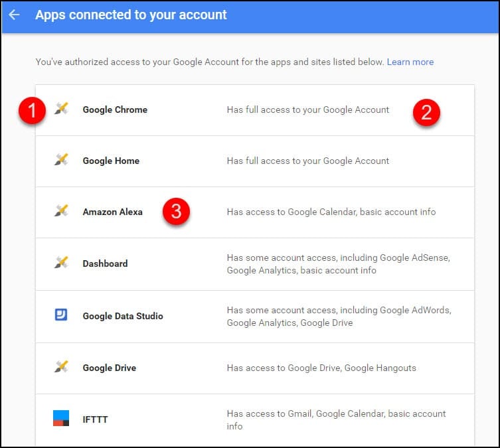Click Google Drive's Hangouts access description
The width and height of the screenshot is (500, 448).
(321, 368)
